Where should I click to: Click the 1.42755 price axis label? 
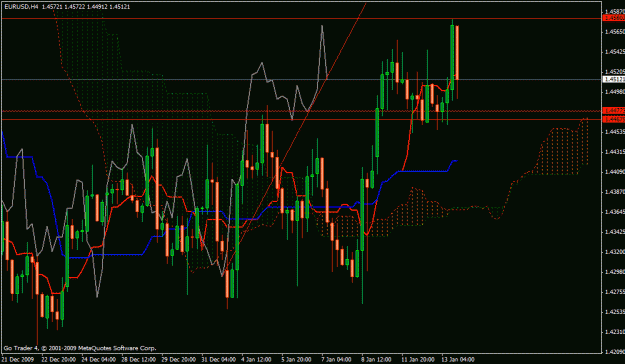614,292
